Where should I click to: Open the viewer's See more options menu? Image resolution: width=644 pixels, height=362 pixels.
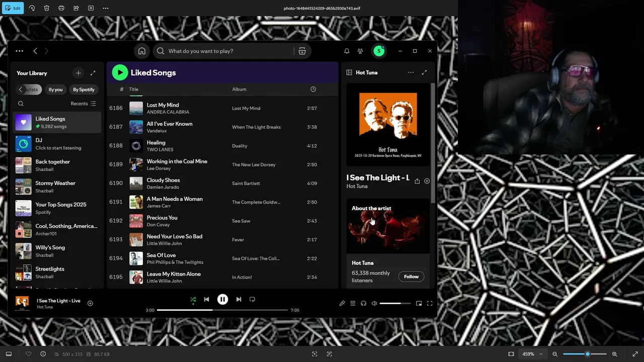tap(106, 8)
